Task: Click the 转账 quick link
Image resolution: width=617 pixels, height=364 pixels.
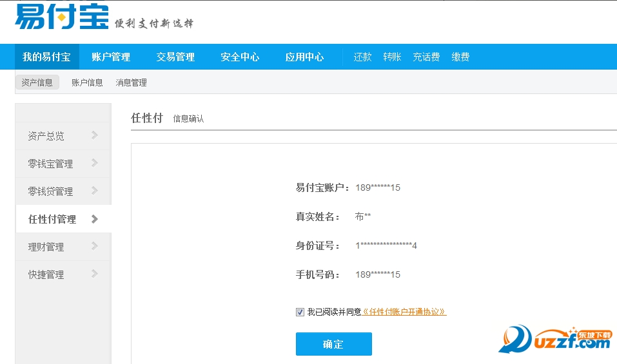Action: (x=392, y=57)
